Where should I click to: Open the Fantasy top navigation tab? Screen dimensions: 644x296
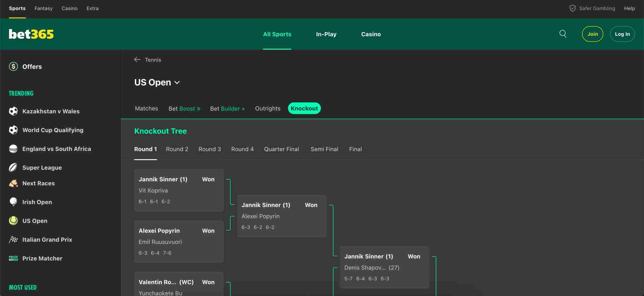coord(43,8)
